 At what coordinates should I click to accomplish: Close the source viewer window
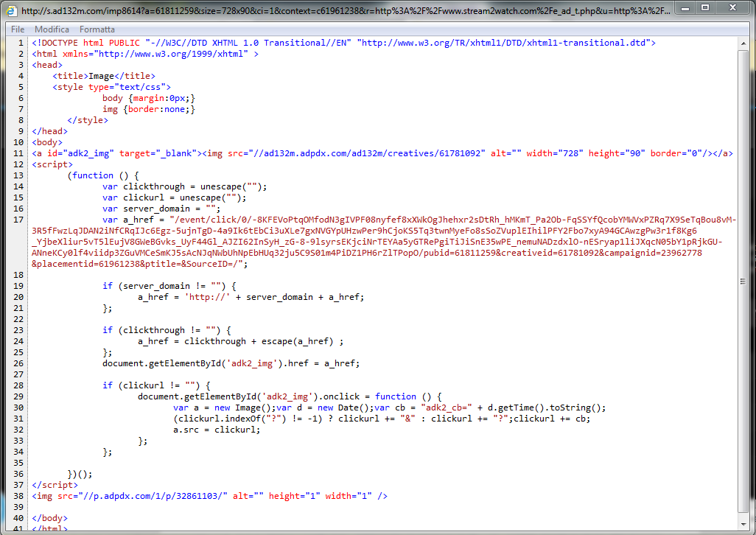[733, 7]
